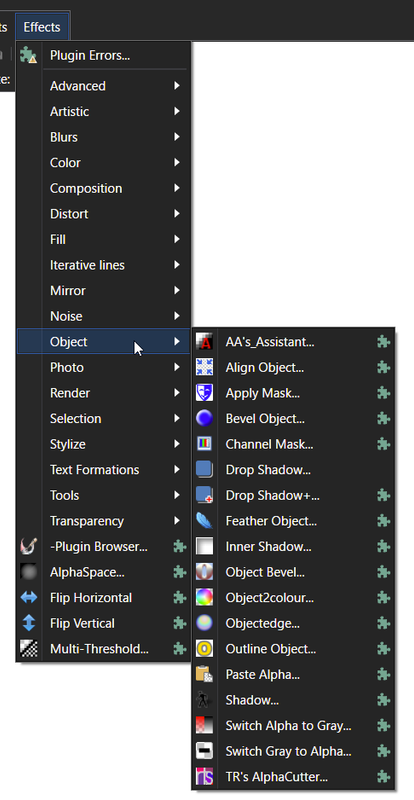Click the TR's AlphaCutter icon
The height and width of the screenshot is (800, 414).
tap(204, 777)
